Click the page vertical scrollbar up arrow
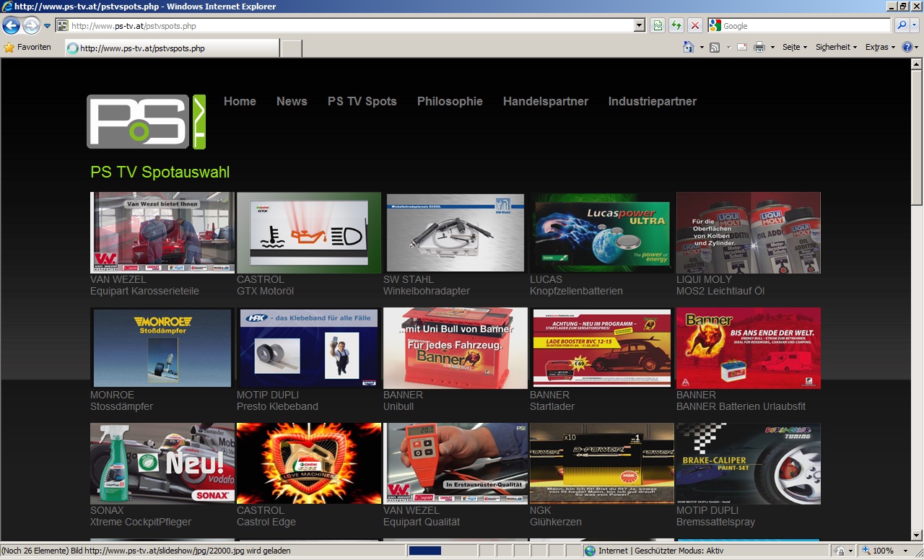The width and height of the screenshot is (924, 560). (x=917, y=64)
